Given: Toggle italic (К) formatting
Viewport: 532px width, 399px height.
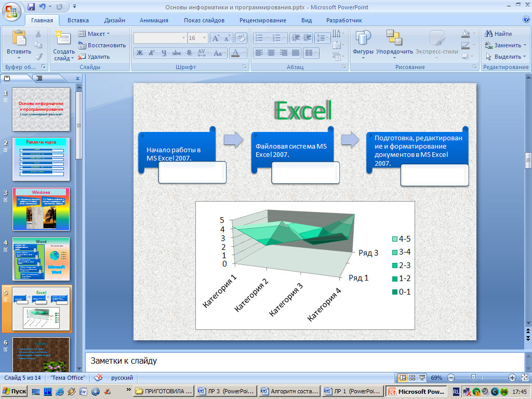Looking at the screenshot, I should tap(152, 53).
